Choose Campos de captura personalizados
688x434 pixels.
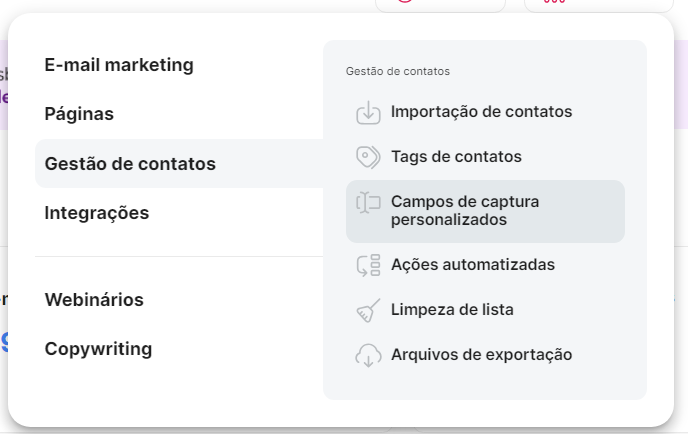(x=465, y=211)
